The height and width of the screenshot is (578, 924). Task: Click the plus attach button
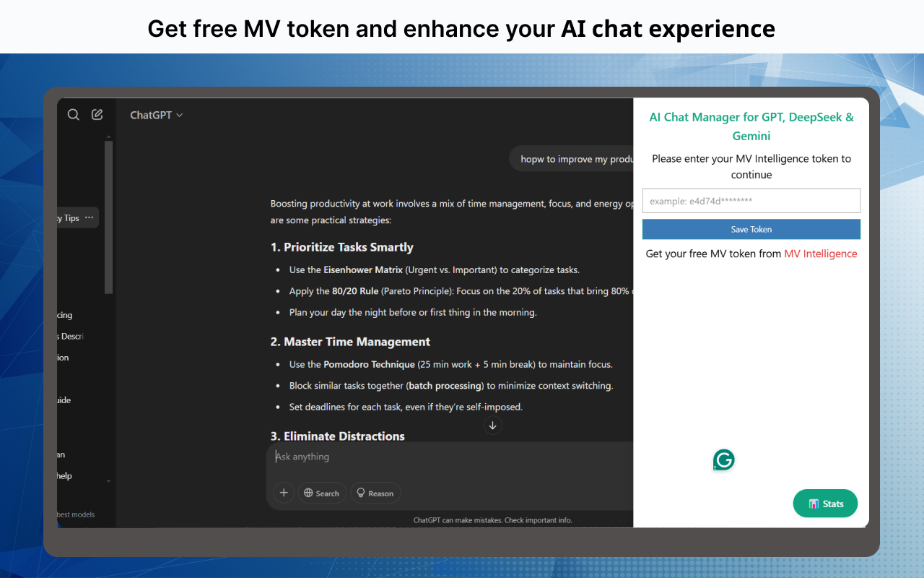click(x=284, y=493)
